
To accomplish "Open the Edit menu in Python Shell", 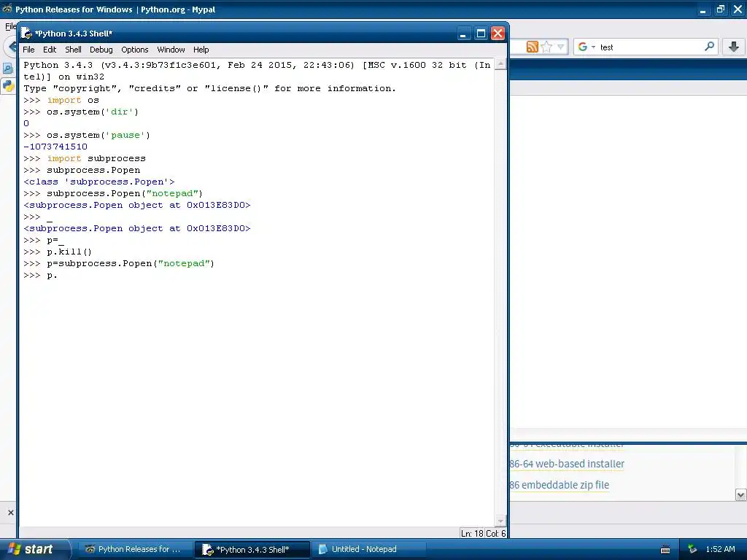I will (x=50, y=50).
